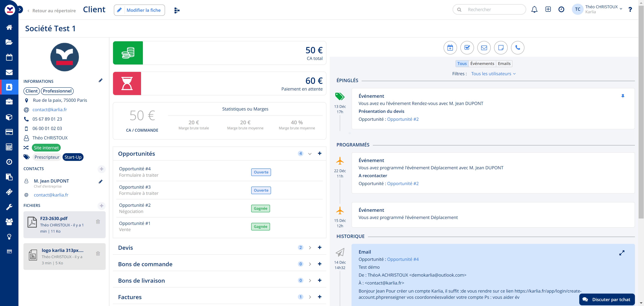644x306 pixels.
Task: Click the email action icon in timeline
Action: [484, 48]
